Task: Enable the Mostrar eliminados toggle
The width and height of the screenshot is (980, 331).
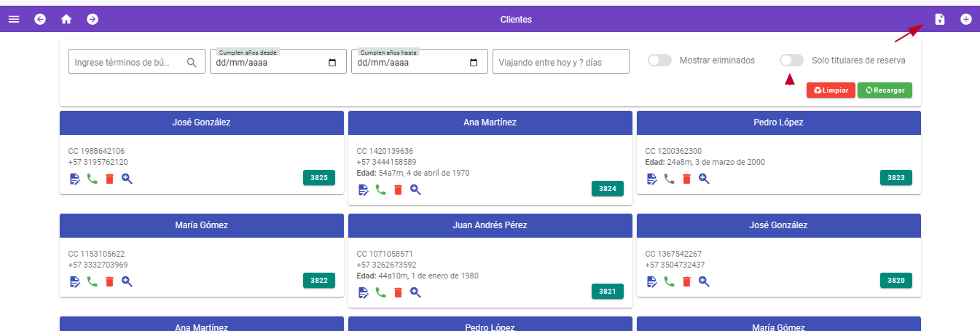Action: (659, 61)
